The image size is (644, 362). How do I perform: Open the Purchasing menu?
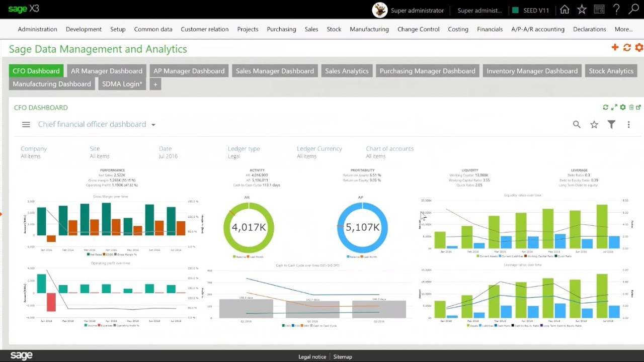click(281, 29)
